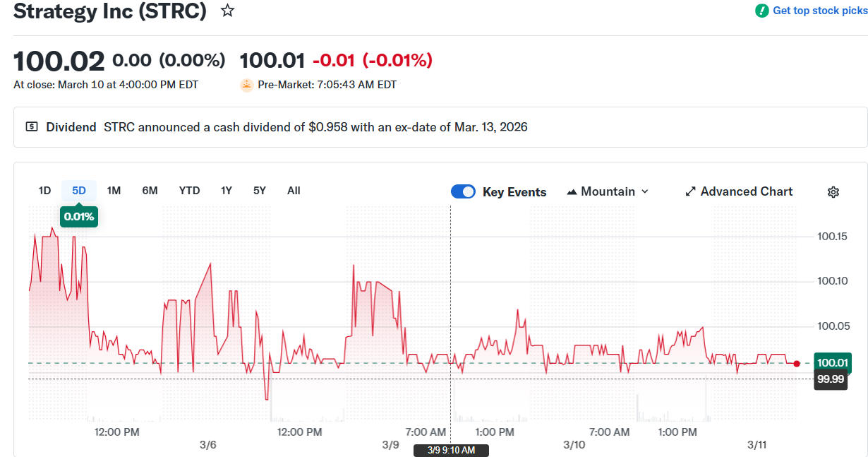868x457 pixels.
Task: Expand the Mountain chart style dropdown
Action: pyautogui.click(x=644, y=192)
